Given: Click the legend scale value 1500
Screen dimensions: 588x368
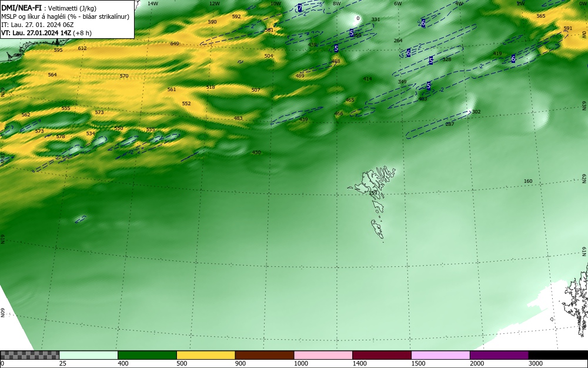Looking at the screenshot, I should point(418,363).
